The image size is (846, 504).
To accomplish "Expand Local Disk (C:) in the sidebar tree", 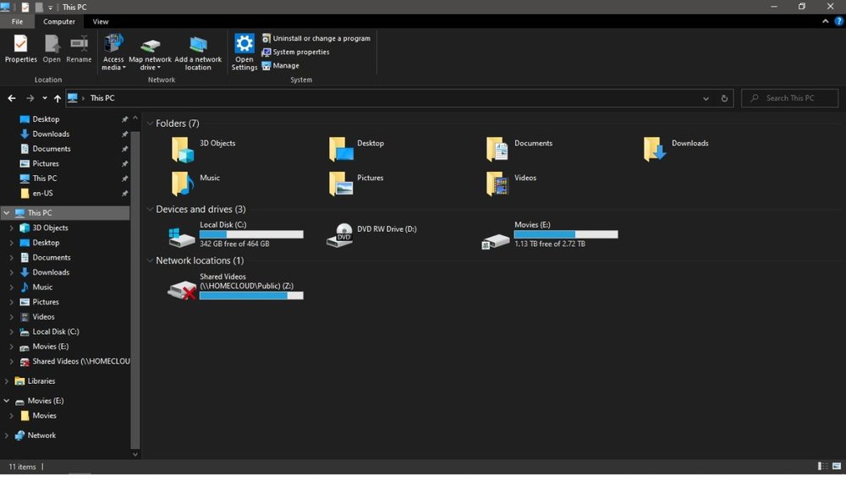I will click(x=11, y=331).
